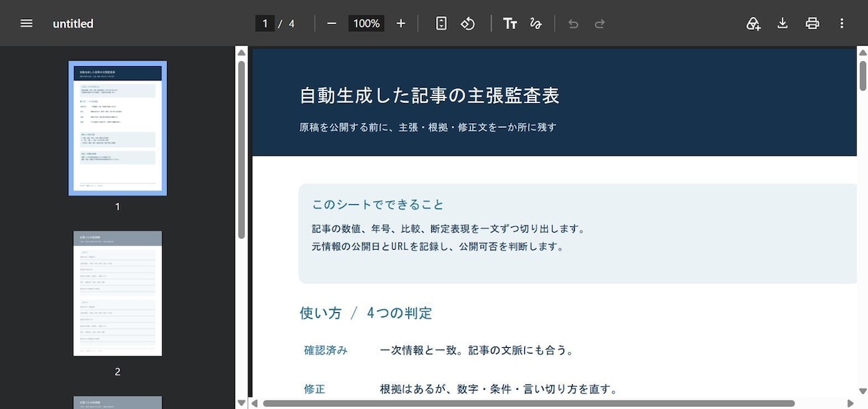Download the PDF file
This screenshot has width=868, height=409.
pos(783,23)
